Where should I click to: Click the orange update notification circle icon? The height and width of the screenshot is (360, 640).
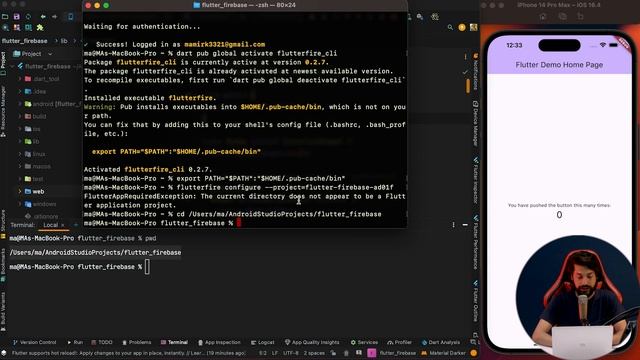click(x=462, y=27)
